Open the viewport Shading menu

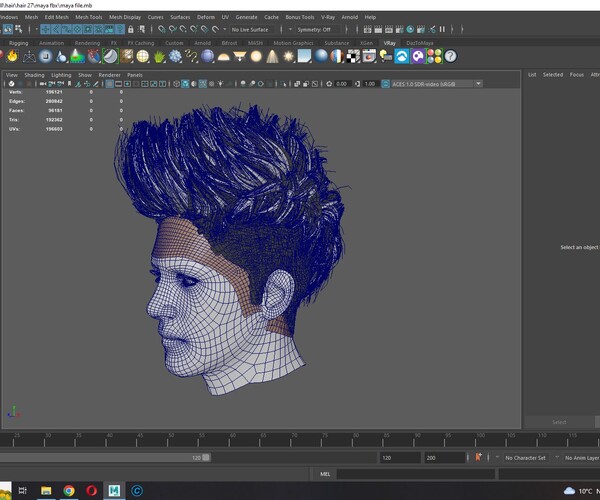[34, 75]
